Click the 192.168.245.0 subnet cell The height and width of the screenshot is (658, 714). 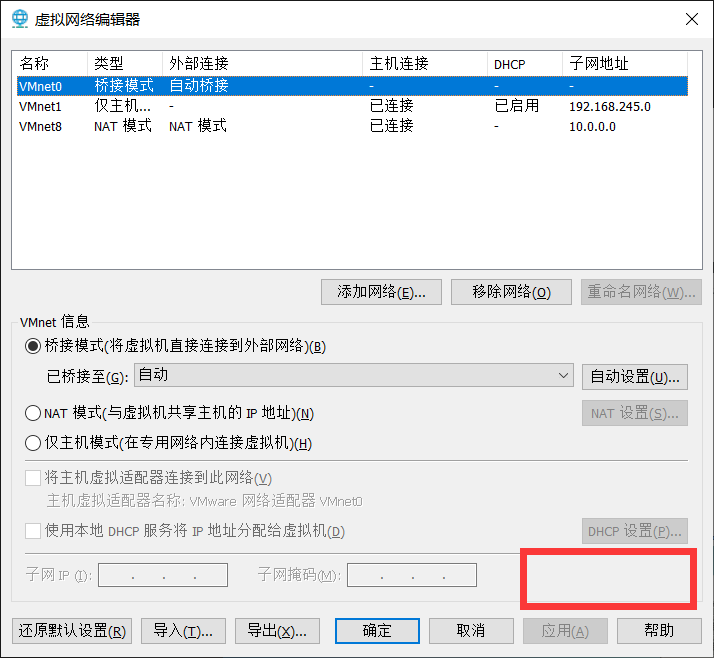coord(610,107)
